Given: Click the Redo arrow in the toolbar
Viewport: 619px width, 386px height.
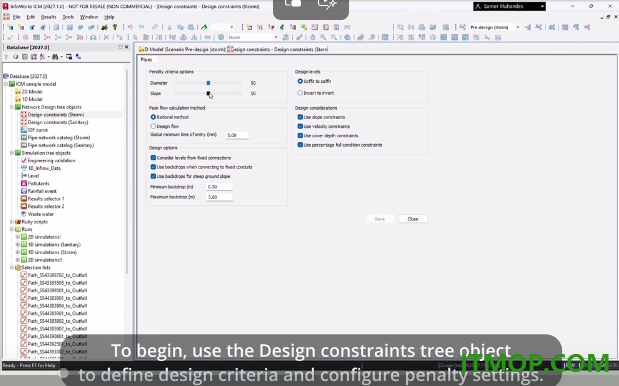Looking at the screenshot, I should (141, 27).
